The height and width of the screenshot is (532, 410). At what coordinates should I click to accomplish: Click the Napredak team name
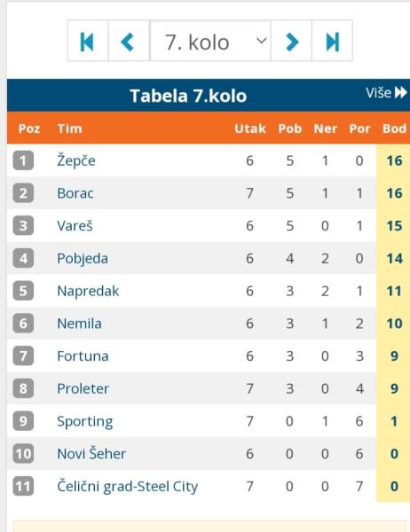point(89,291)
